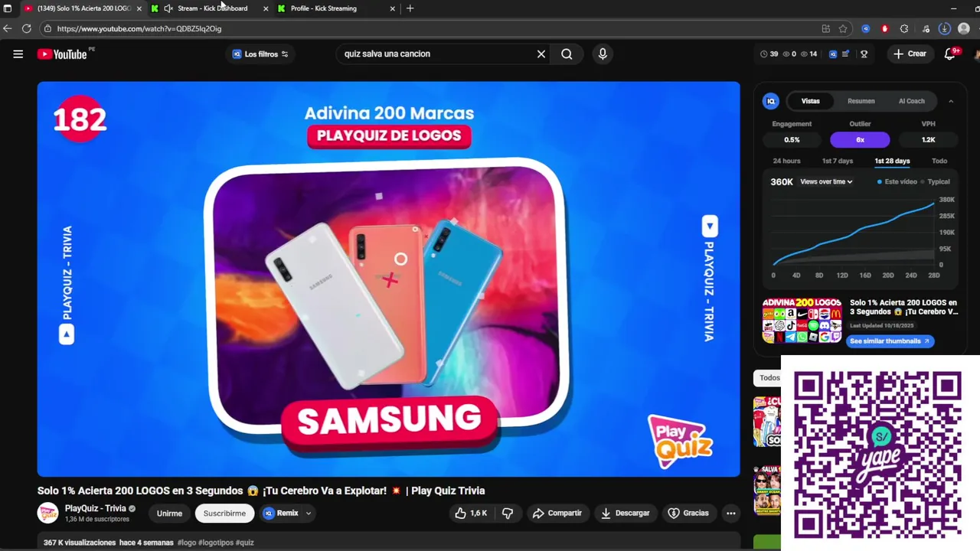The width and height of the screenshot is (980, 551).
Task: Switch to the Stream - Kick Dashboard tab
Action: (x=212, y=8)
